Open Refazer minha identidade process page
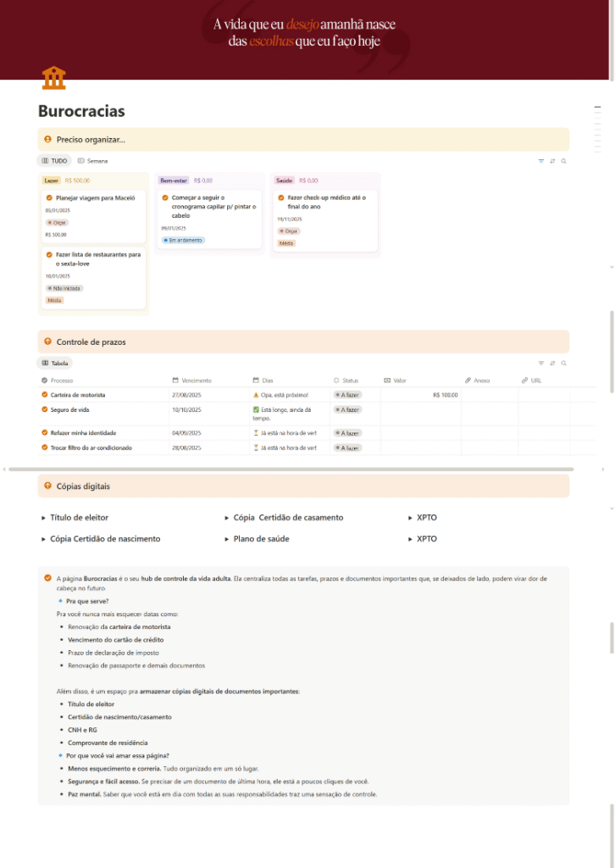This screenshot has width=615, height=868. [84, 433]
